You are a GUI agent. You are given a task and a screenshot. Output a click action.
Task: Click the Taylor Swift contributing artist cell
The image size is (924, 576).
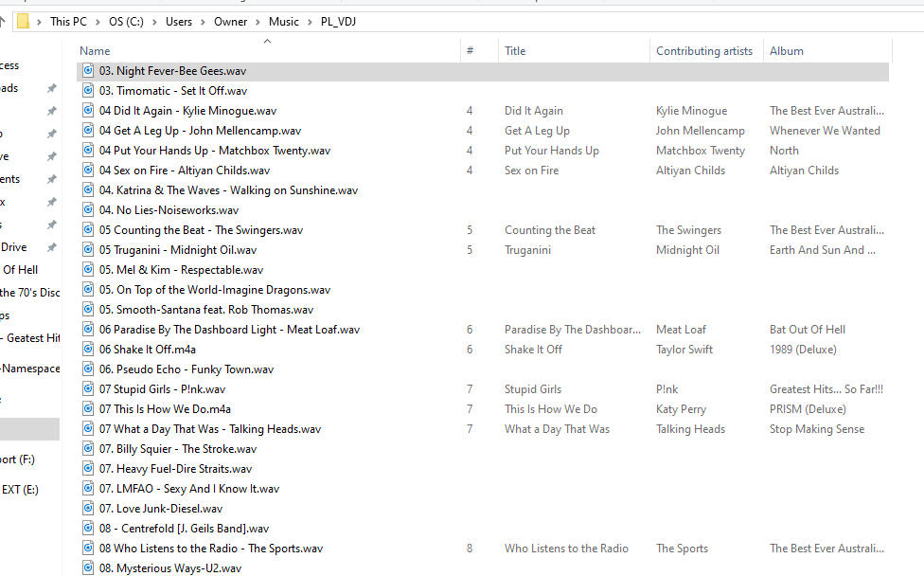pos(684,349)
